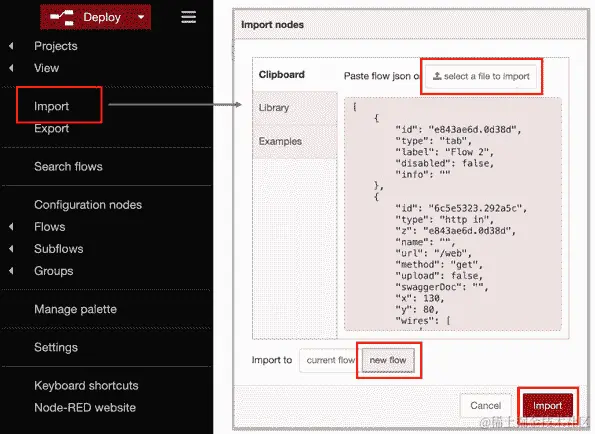Image resolution: width=595 pixels, height=434 pixels.
Task: Click the red Import button
Action: (x=548, y=406)
